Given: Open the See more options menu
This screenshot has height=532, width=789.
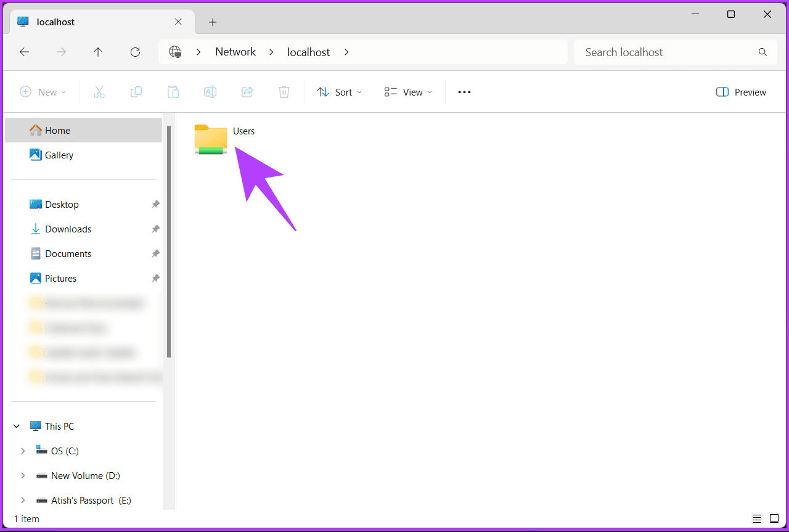Looking at the screenshot, I should [x=464, y=92].
